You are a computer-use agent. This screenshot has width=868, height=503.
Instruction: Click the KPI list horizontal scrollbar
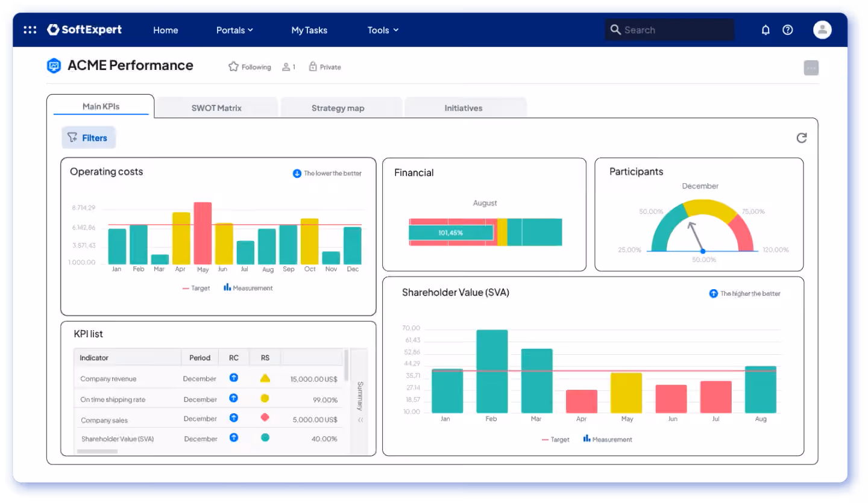pyautogui.click(x=97, y=452)
